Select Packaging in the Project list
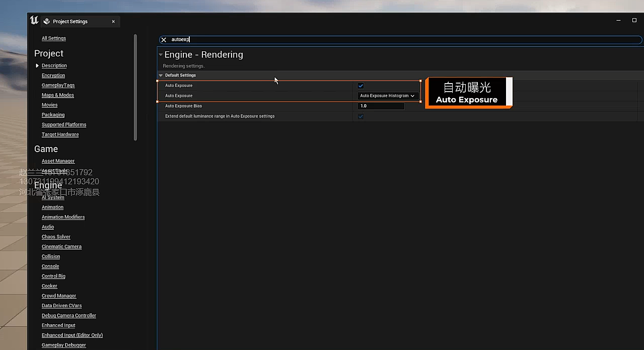644x350 pixels. tap(53, 115)
